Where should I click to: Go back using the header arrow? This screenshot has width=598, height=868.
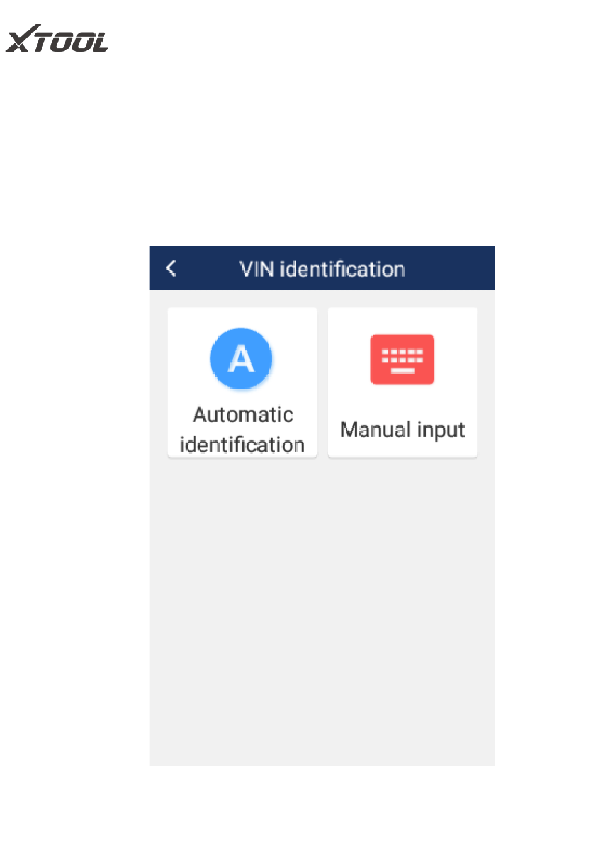click(x=171, y=268)
